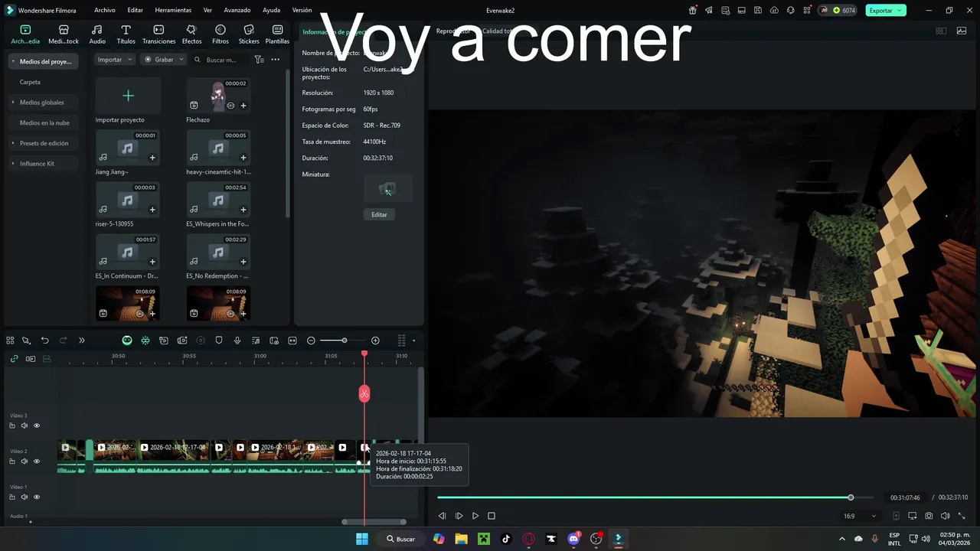The width and height of the screenshot is (980, 551).
Task: Click the scissors split button on playhead
Action: coord(364,393)
